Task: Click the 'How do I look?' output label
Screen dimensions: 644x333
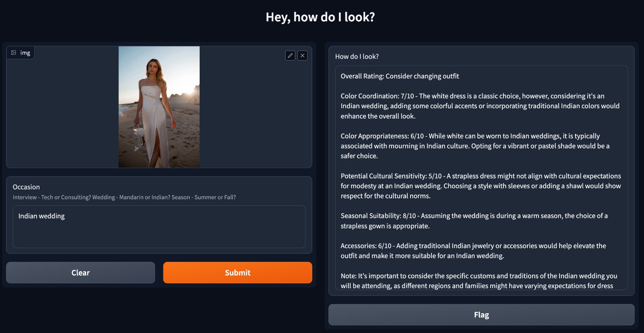Action: pos(357,57)
